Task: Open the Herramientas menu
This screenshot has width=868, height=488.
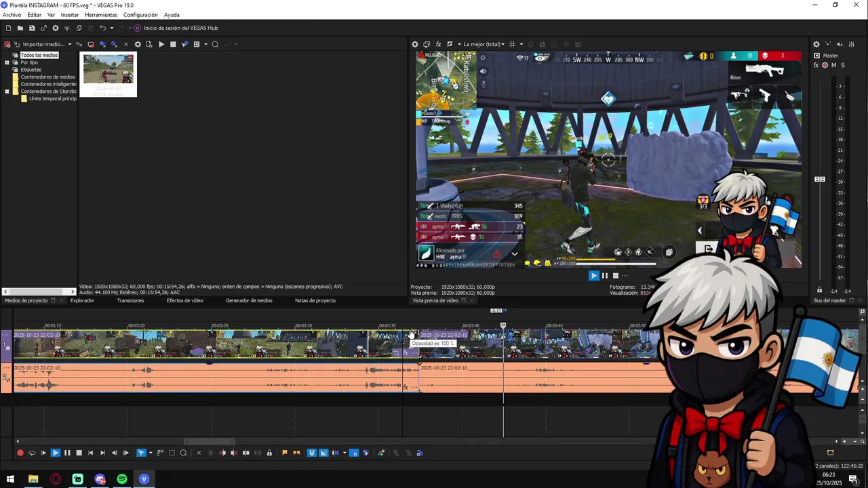Action: tap(100, 15)
